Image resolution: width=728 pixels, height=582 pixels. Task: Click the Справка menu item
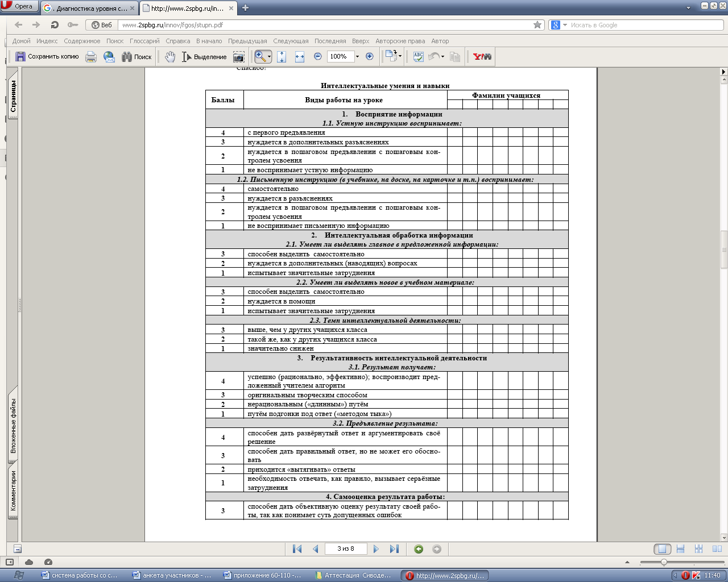point(178,41)
